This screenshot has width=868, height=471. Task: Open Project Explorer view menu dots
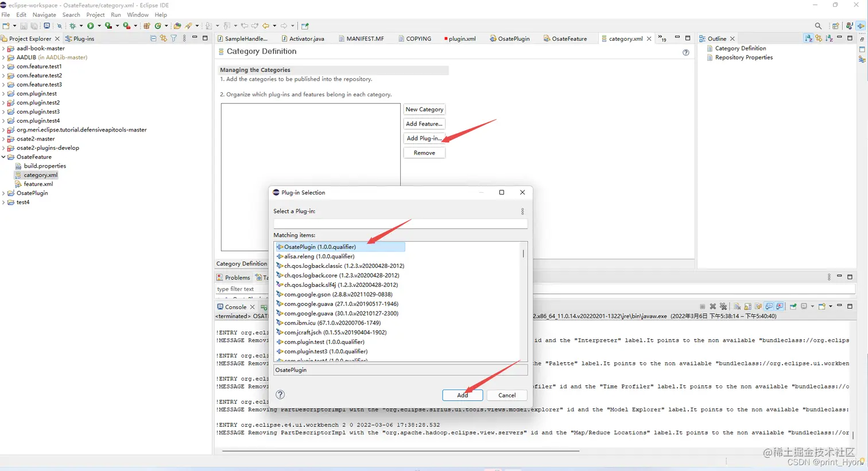coord(184,38)
